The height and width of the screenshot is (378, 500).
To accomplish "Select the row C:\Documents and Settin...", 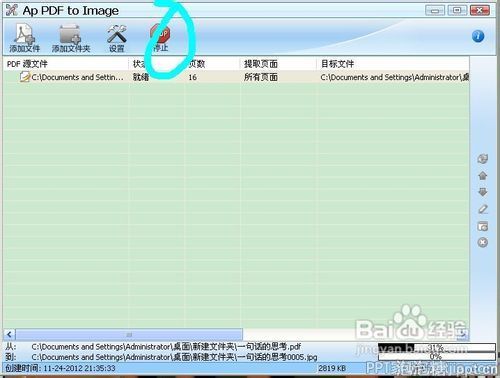I will [236, 77].
